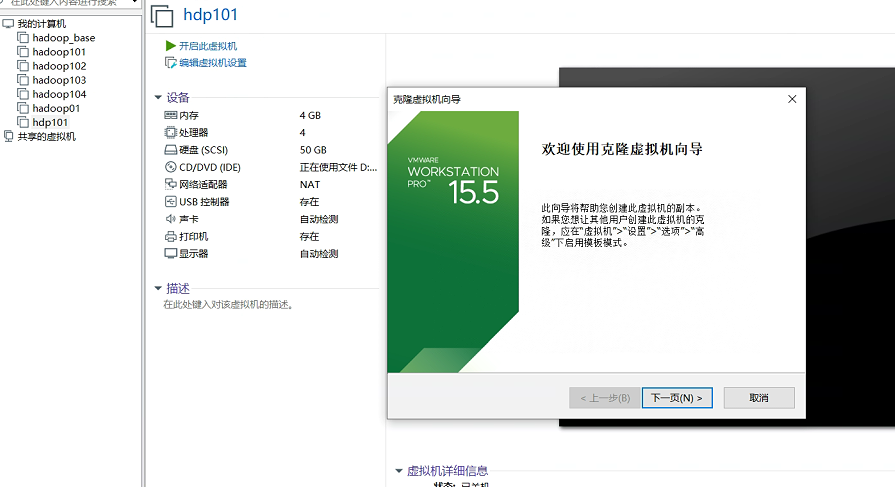Click the 处理器 value 4

coord(303,132)
